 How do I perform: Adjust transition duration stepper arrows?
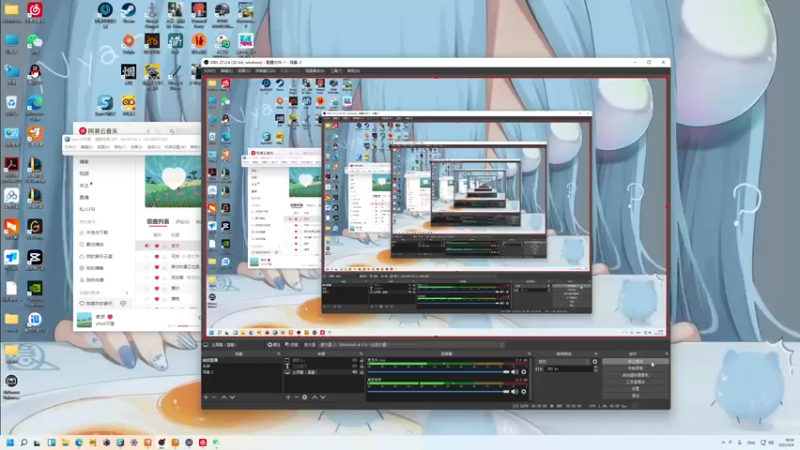595,368
